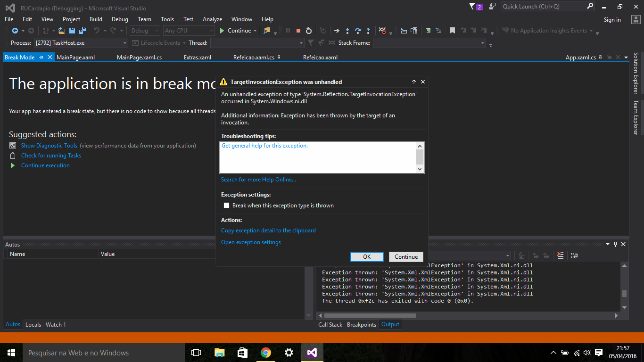
Task: Click the help question mark in exception dialog
Action: (414, 82)
